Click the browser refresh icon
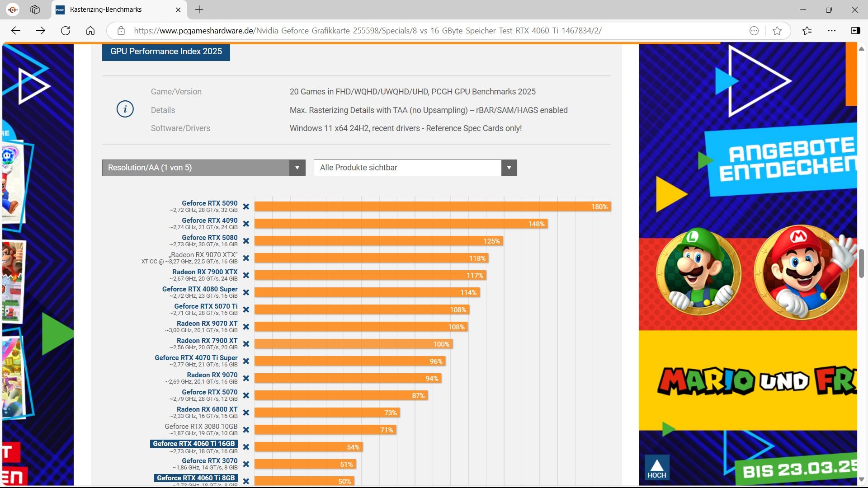The width and height of the screenshot is (868, 488). click(66, 31)
